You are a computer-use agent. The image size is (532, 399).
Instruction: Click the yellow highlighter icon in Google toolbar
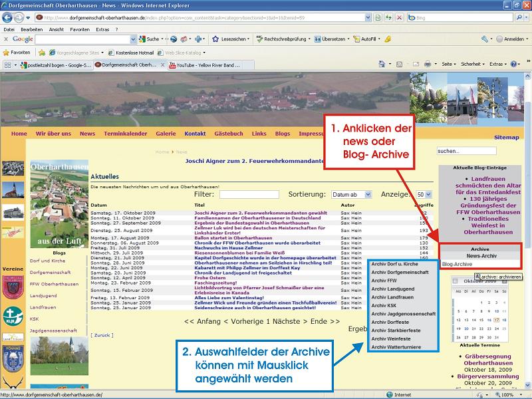pyautogui.click(x=388, y=39)
